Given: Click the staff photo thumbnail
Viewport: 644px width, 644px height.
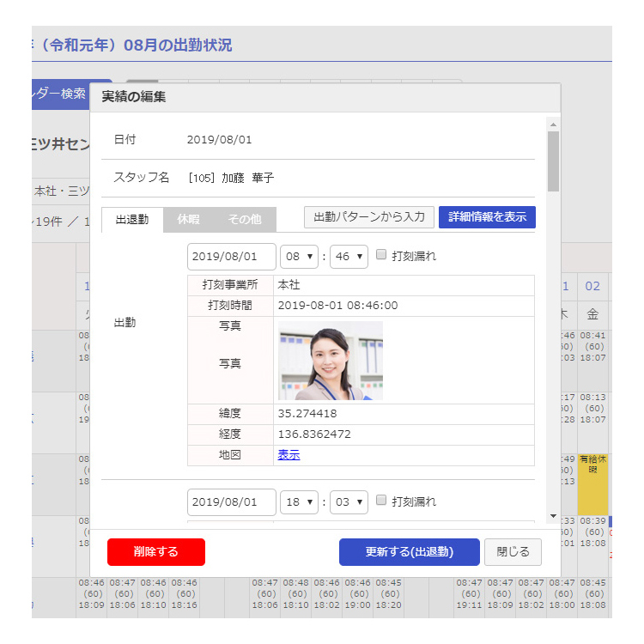Looking at the screenshot, I should pos(331,361).
